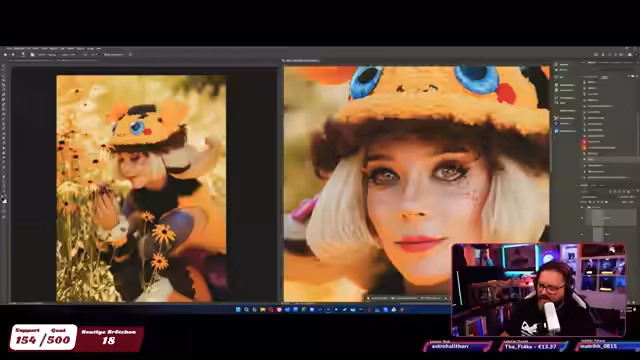Image resolution: width=640 pixels, height=360 pixels.
Task: Click the close-up face document canvas
Action: pos(416,184)
